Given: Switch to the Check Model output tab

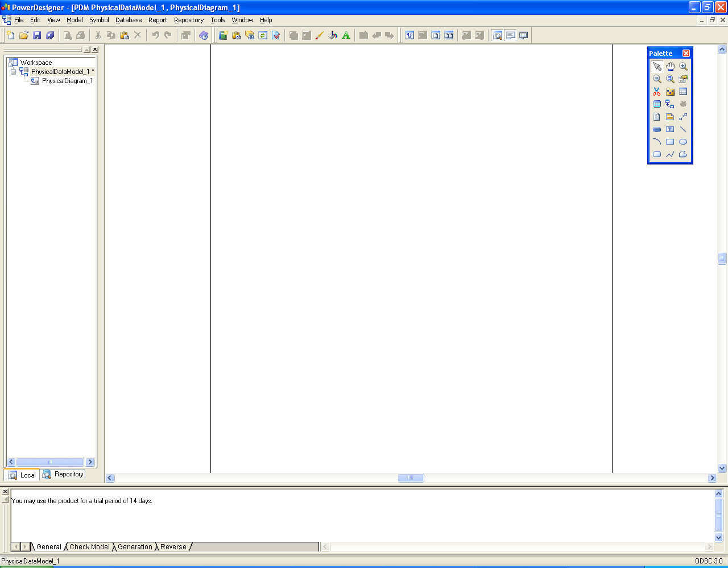Looking at the screenshot, I should click(x=89, y=547).
